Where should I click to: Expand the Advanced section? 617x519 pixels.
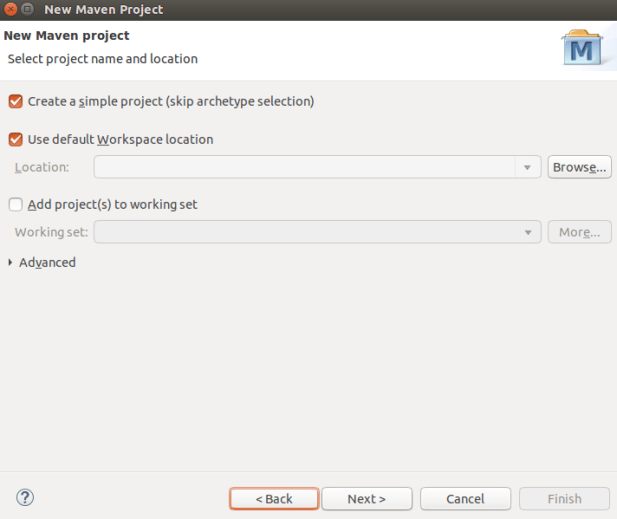11,263
